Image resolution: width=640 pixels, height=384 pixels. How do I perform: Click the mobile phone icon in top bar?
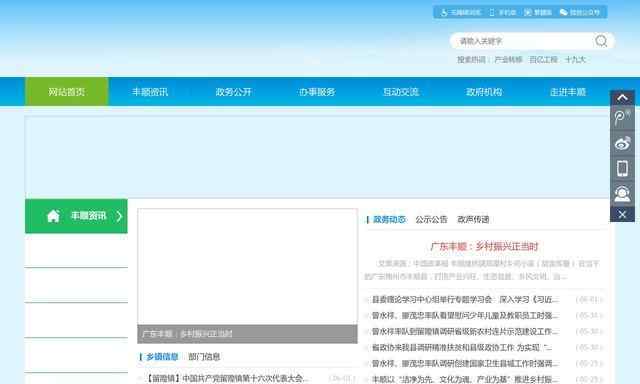click(x=492, y=13)
